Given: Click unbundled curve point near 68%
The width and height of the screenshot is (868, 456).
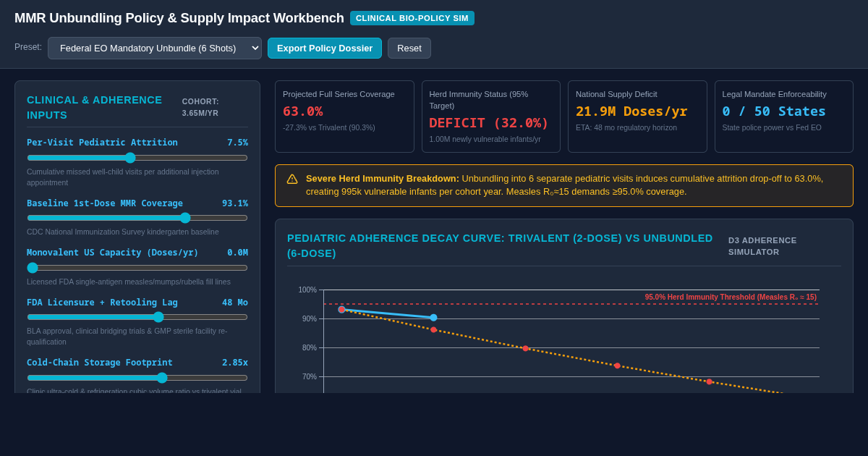Looking at the screenshot, I should (x=709, y=382).
